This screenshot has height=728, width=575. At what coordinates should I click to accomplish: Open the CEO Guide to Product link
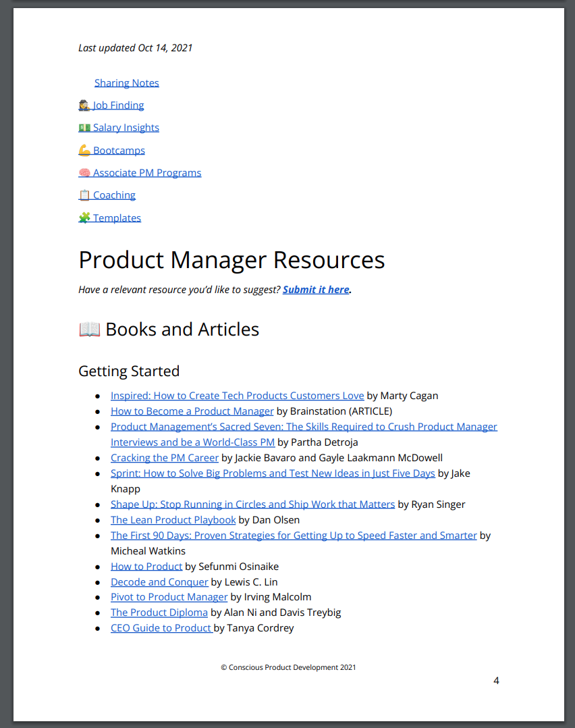coord(161,628)
